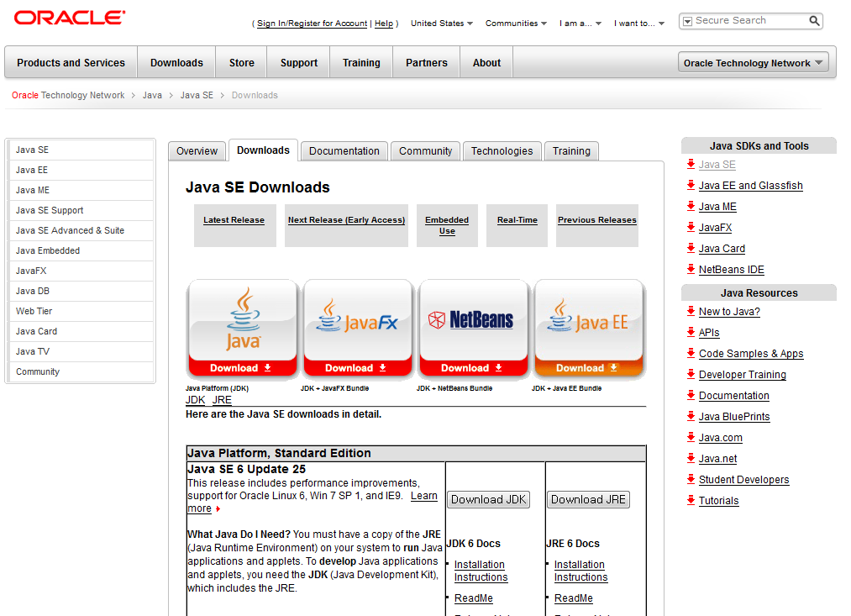Click download arrow icon beside Java ME

click(691, 206)
